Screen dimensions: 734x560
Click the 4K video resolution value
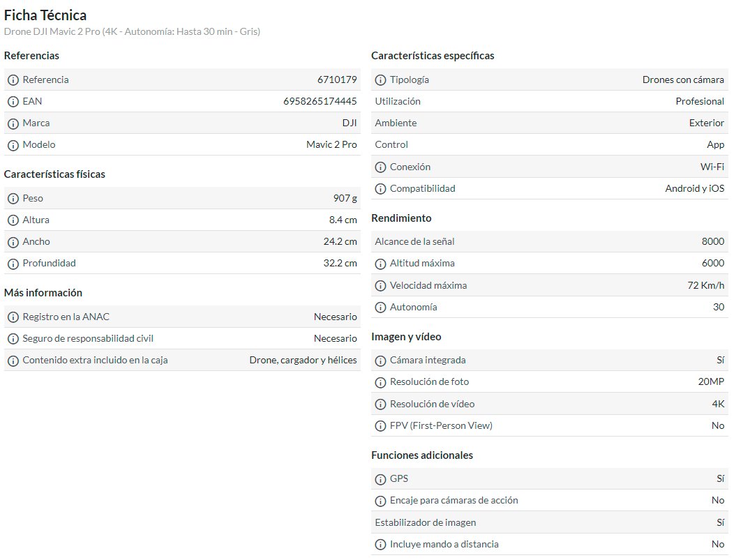718,404
